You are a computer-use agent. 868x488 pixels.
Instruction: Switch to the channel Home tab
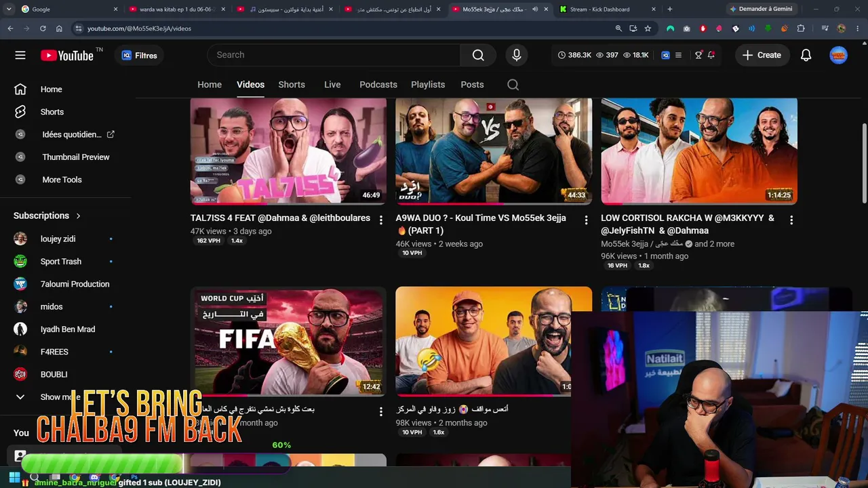(x=210, y=85)
